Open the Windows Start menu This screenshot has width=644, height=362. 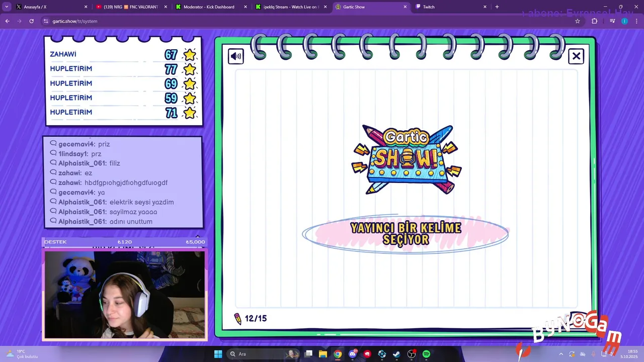tap(218, 354)
